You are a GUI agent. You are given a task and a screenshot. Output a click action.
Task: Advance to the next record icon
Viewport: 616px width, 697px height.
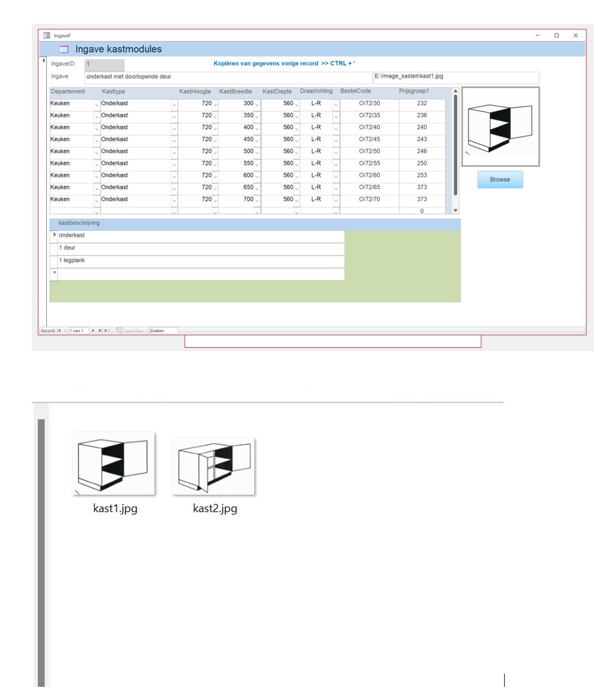point(93,331)
